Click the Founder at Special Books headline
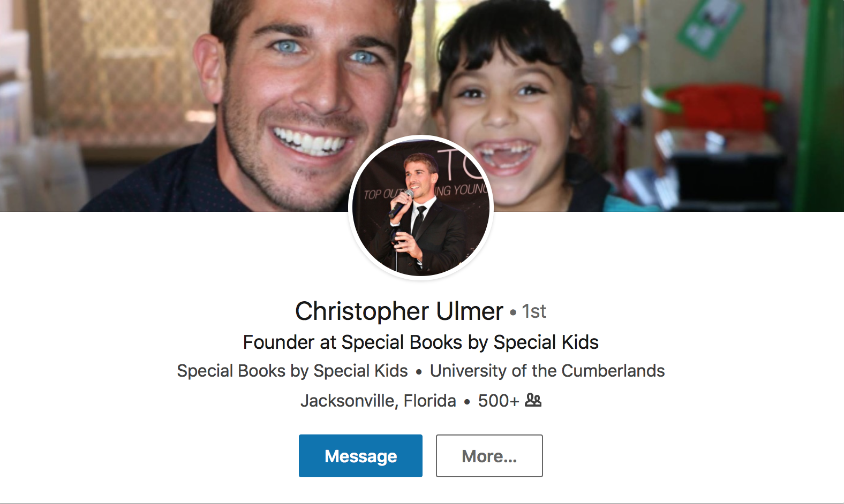 pyautogui.click(x=421, y=342)
